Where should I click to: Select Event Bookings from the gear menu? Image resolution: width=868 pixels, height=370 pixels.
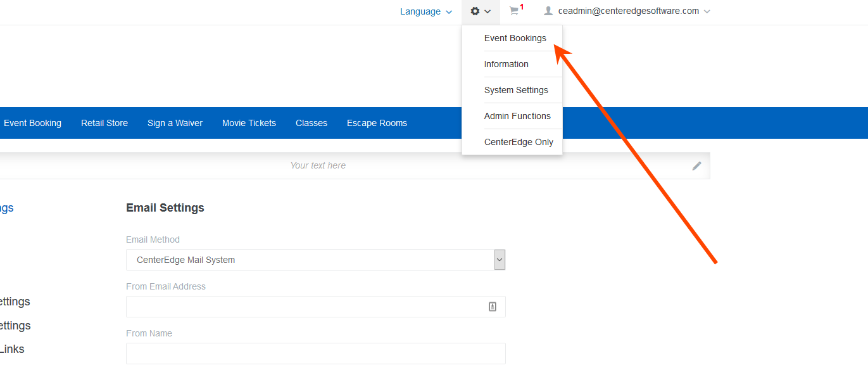515,38
